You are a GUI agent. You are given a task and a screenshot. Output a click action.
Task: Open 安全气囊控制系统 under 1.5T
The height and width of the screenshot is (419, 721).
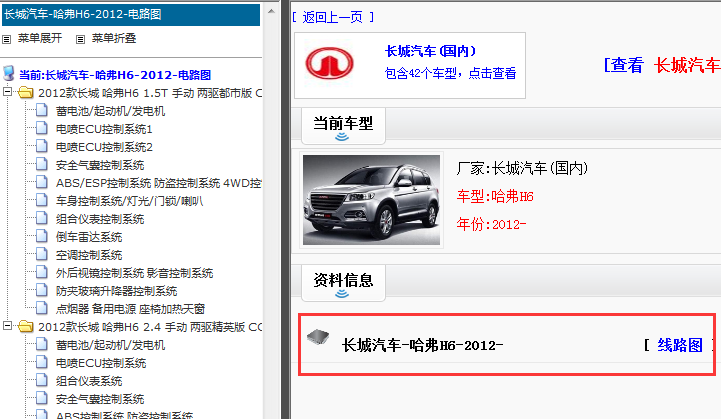tap(100, 165)
